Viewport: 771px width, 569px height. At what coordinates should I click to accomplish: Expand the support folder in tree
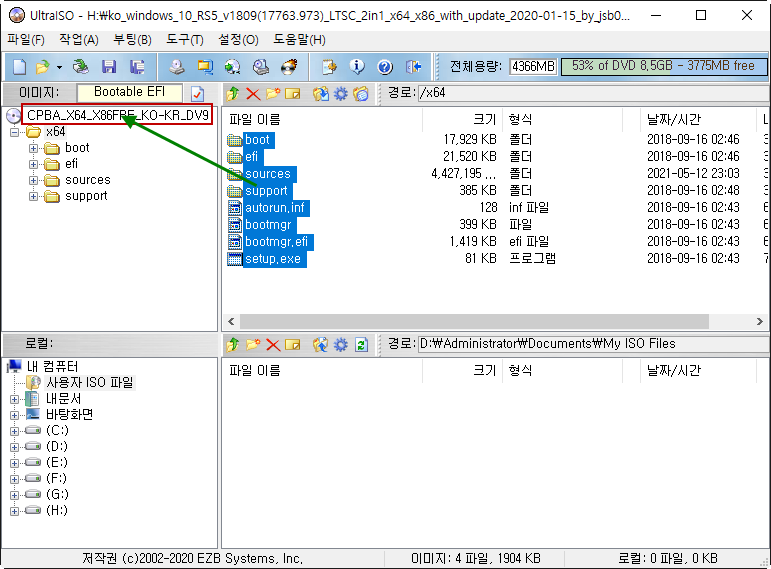[x=33, y=197]
